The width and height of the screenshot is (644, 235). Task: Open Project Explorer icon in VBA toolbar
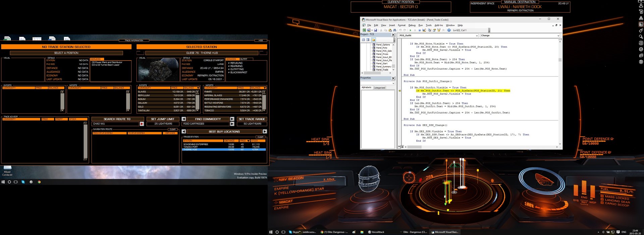[x=430, y=30]
